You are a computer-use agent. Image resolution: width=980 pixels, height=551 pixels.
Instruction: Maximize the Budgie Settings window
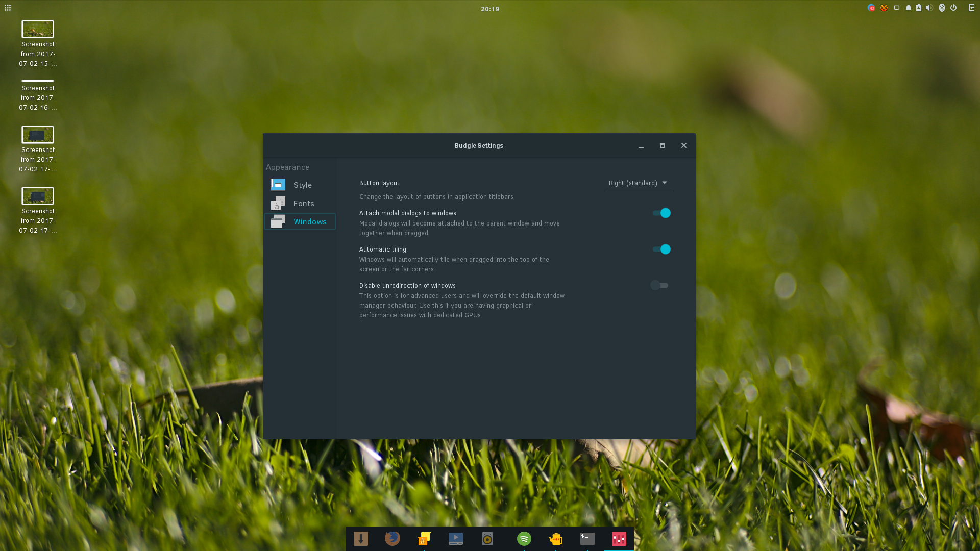[x=663, y=146]
